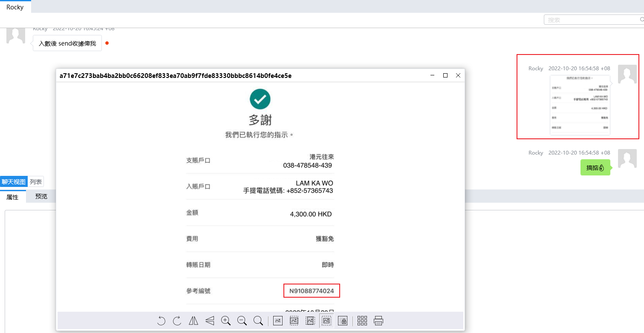Open the thumbnail grid view
This screenshot has width=644, height=333.
click(x=362, y=321)
